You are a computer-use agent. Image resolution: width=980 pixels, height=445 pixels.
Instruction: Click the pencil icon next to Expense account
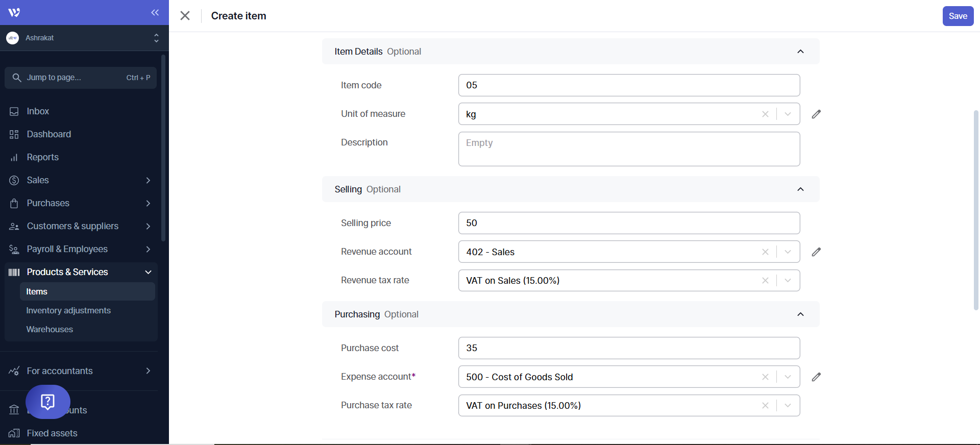click(816, 377)
